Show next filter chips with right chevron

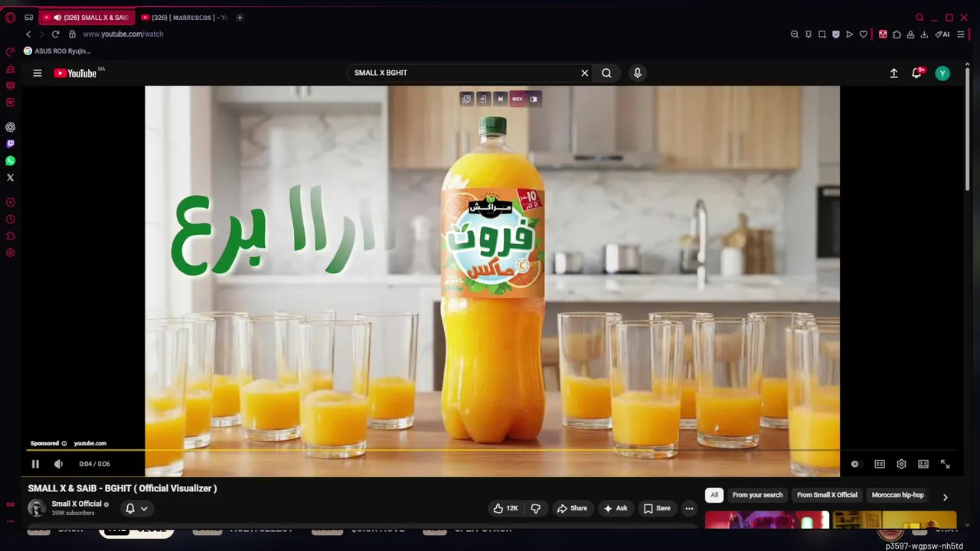pos(945,497)
